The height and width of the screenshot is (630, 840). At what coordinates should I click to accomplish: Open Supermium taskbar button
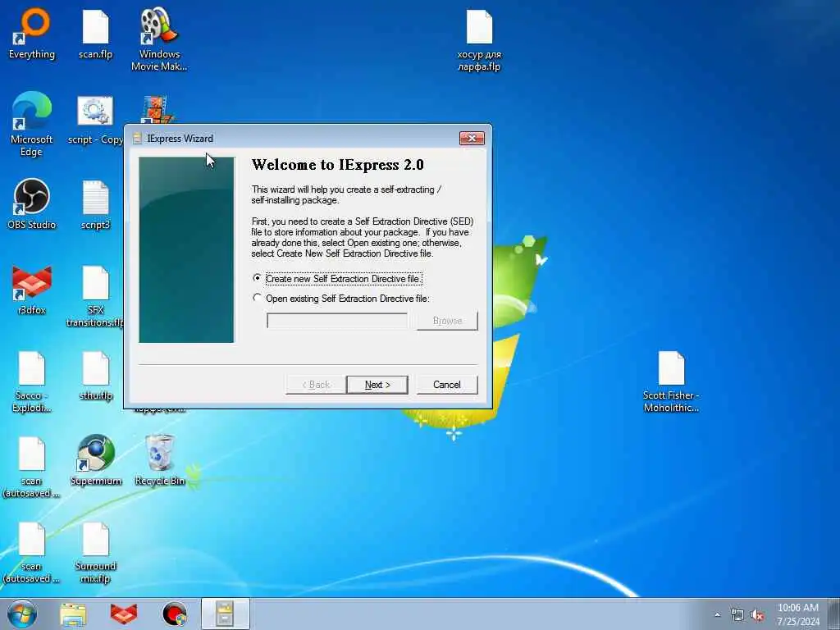tap(175, 614)
